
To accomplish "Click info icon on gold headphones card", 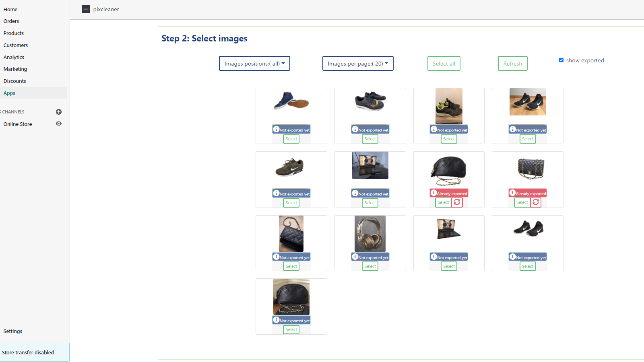I will [x=355, y=257].
